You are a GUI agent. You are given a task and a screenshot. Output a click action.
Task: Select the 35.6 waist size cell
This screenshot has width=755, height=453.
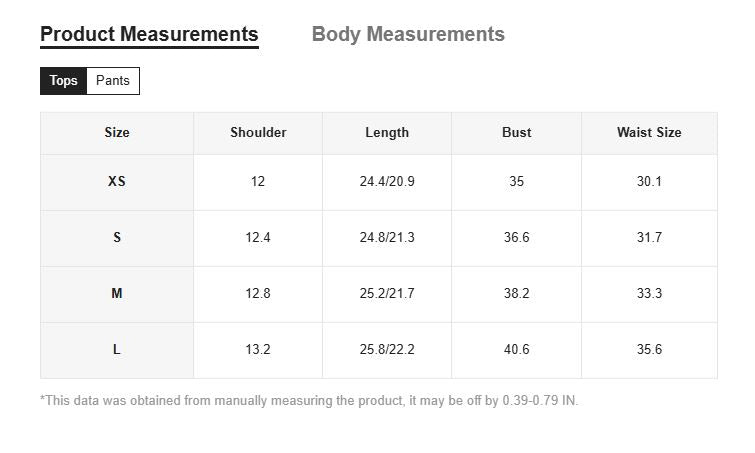(x=649, y=350)
